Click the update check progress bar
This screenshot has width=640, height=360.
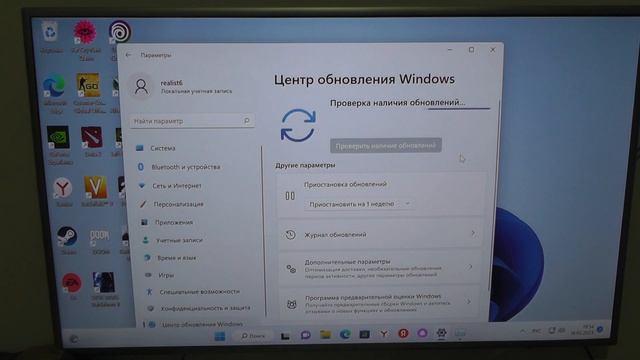[459, 109]
